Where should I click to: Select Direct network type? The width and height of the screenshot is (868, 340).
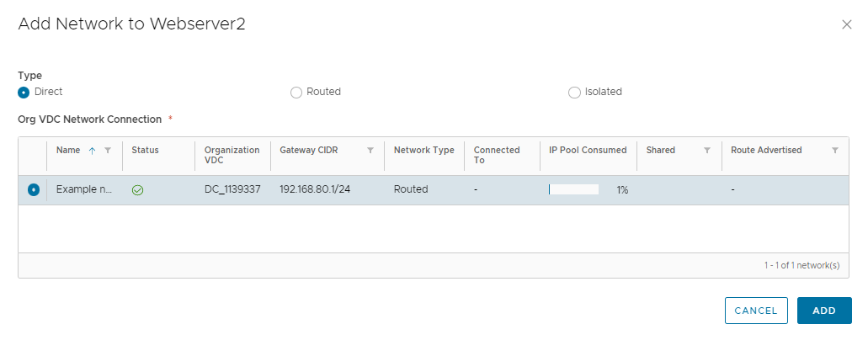click(x=24, y=93)
